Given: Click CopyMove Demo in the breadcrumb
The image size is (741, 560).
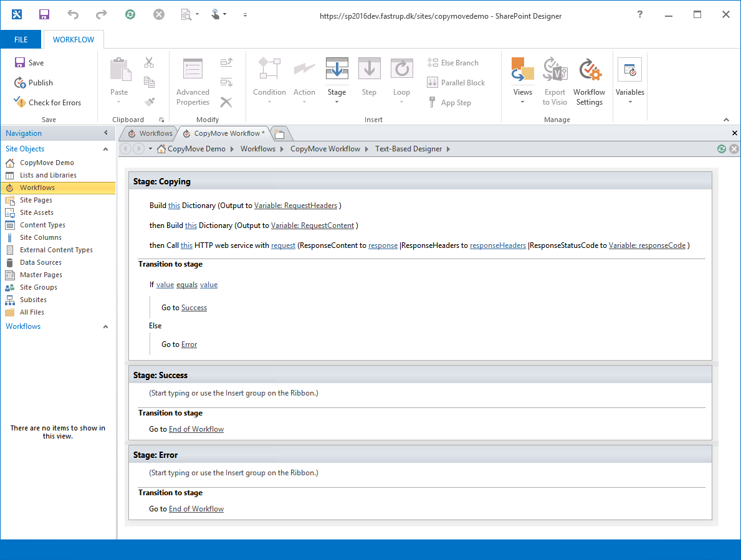Looking at the screenshot, I should click(x=196, y=149).
